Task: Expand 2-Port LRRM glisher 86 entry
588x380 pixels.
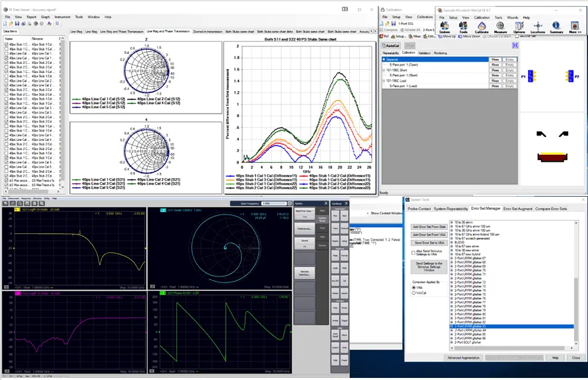Action: [x=452, y=338]
